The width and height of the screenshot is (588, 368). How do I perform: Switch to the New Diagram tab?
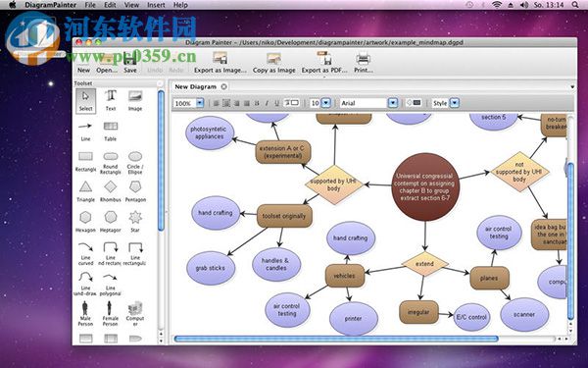click(x=195, y=86)
